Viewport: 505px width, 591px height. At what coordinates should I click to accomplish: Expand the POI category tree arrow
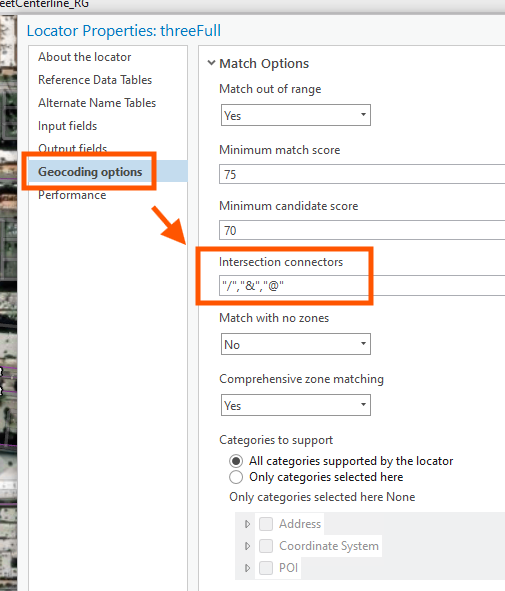(247, 568)
